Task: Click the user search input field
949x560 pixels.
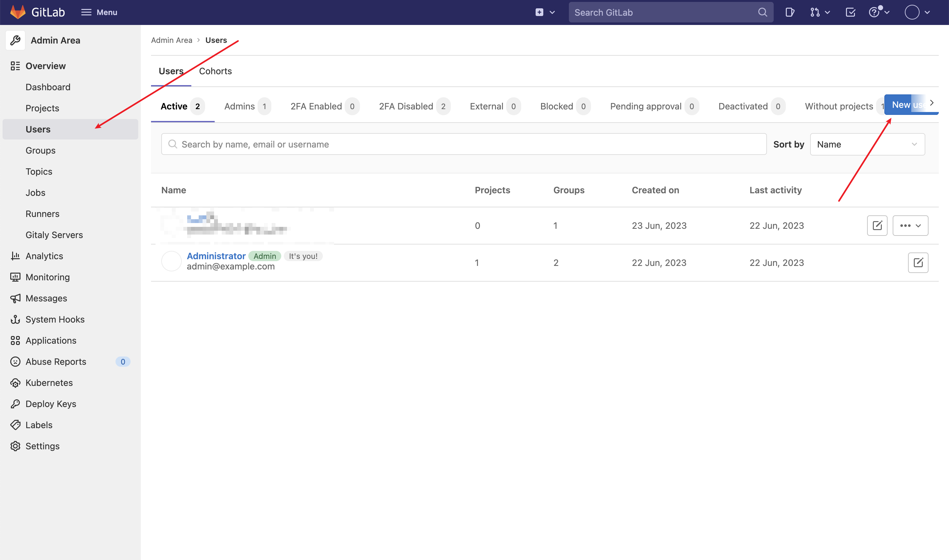Action: pos(464,144)
